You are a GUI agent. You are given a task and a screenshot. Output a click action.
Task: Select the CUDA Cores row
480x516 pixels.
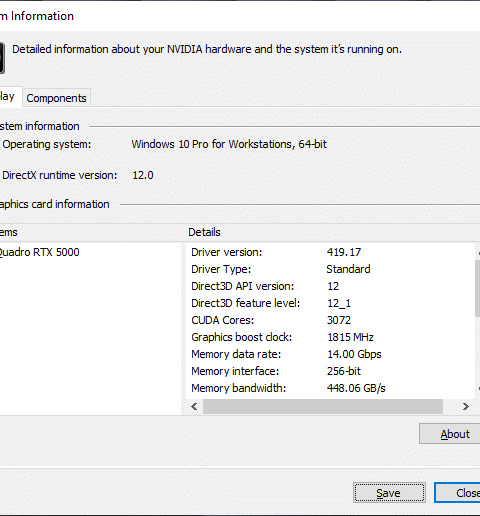coord(330,320)
